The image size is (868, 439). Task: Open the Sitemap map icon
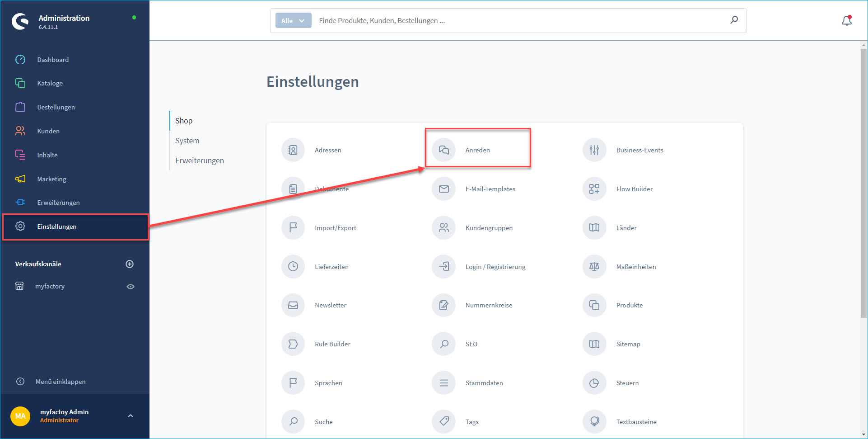(x=594, y=344)
